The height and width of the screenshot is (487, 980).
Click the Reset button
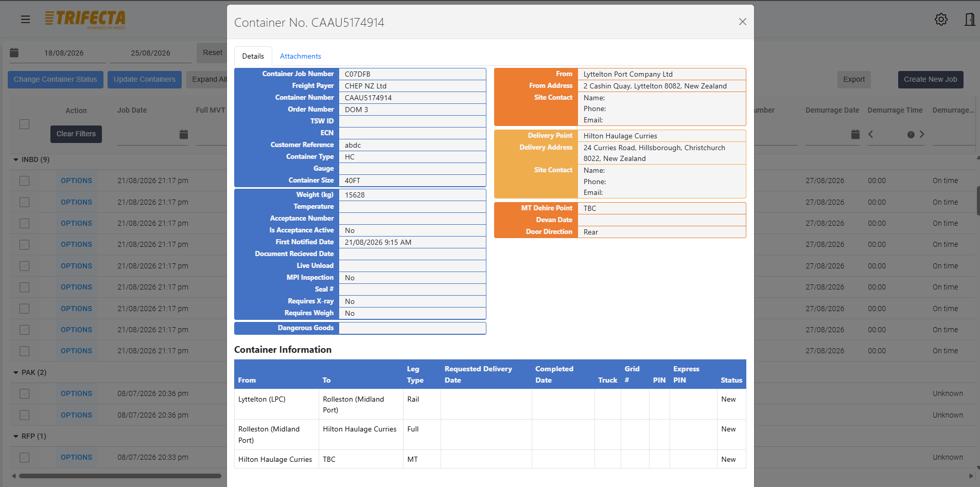(x=212, y=52)
